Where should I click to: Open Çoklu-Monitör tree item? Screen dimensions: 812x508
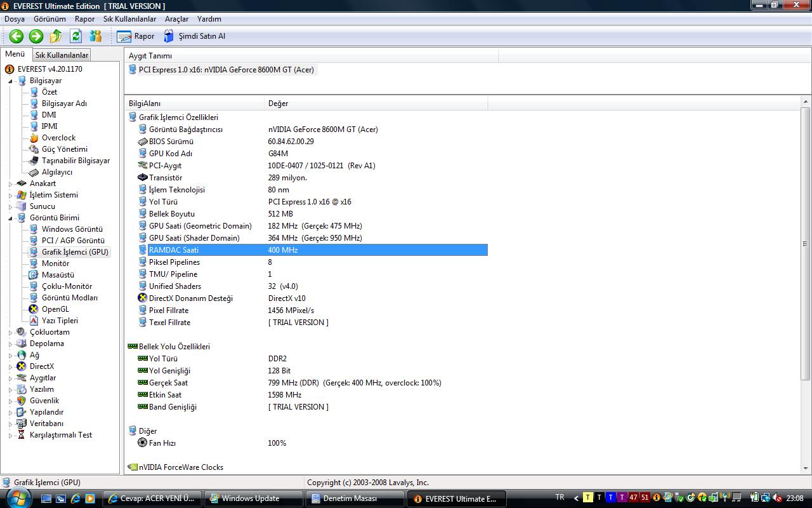67,286
